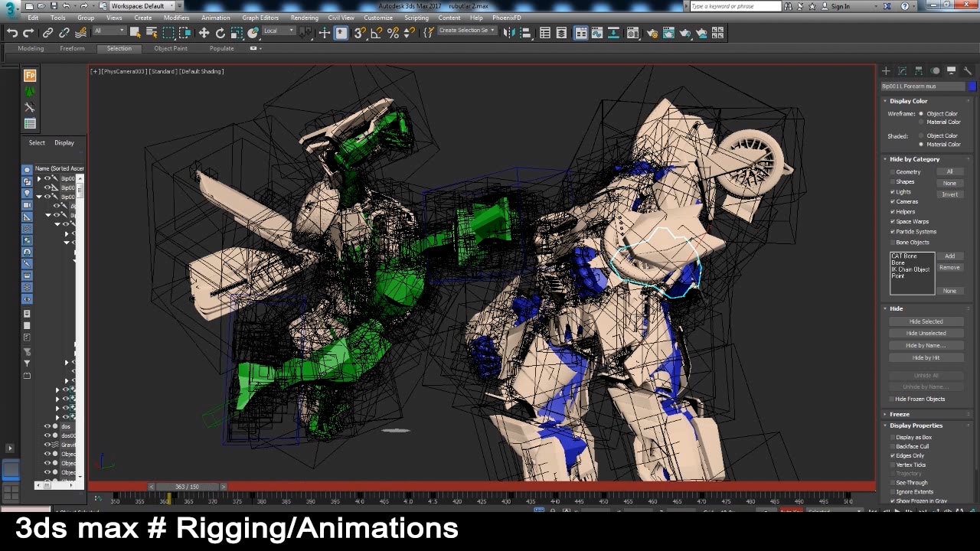Switch to Display command panel tab

pyautogui.click(x=952, y=70)
